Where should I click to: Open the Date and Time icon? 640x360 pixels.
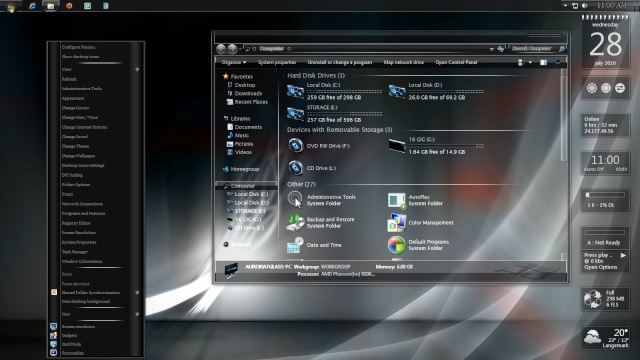(x=295, y=245)
